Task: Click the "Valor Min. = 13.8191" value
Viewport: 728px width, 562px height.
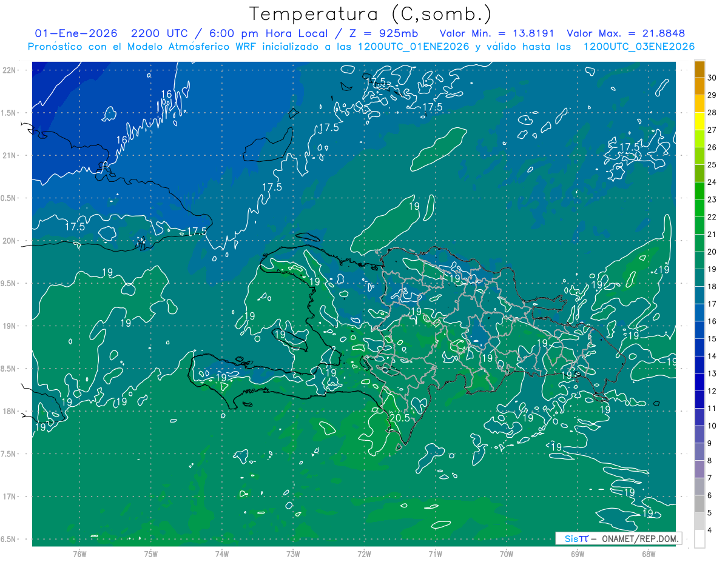Action: click(x=497, y=34)
